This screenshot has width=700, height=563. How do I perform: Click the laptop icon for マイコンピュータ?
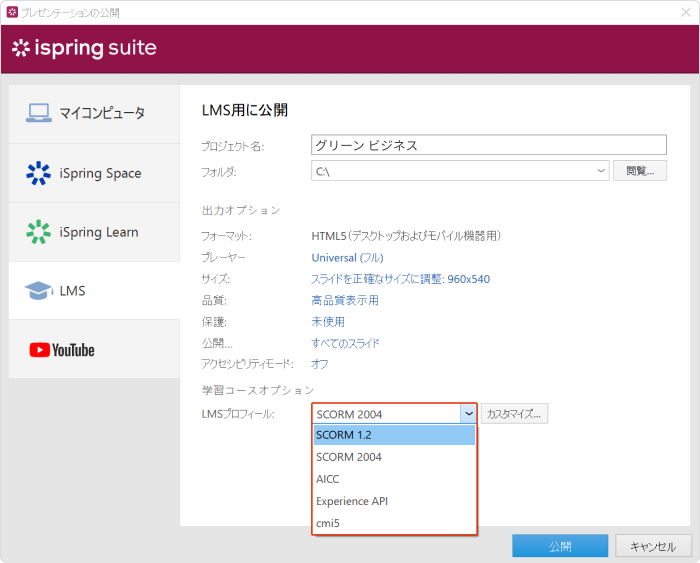(38, 113)
